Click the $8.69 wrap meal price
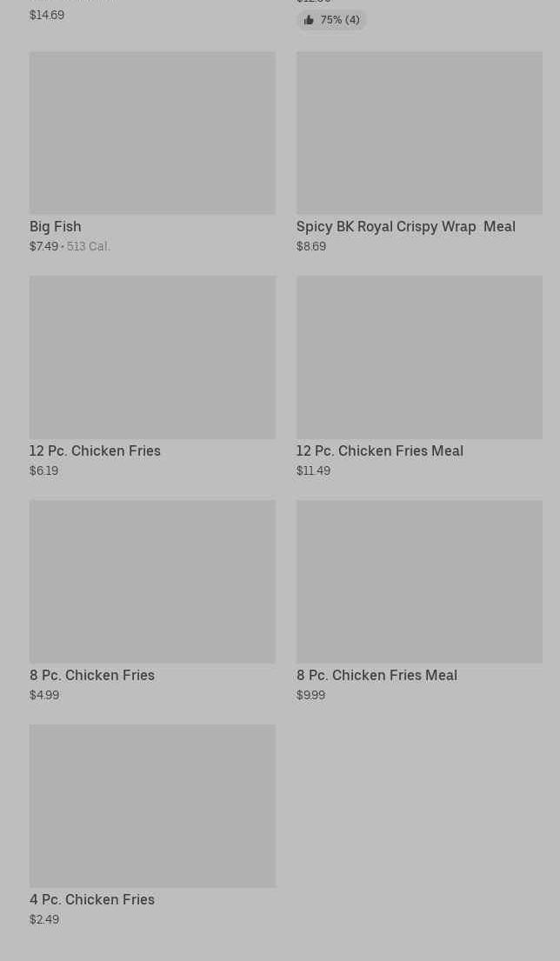The image size is (560, 961). (311, 246)
